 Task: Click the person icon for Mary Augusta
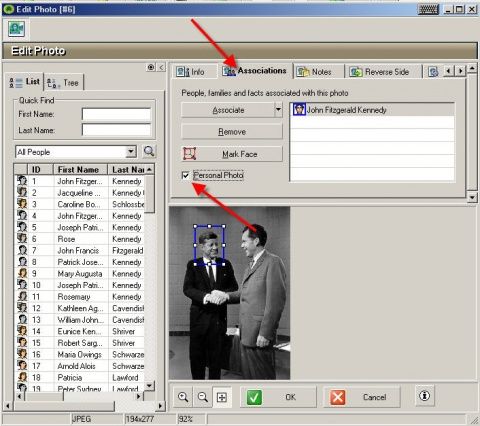[x=22, y=273]
